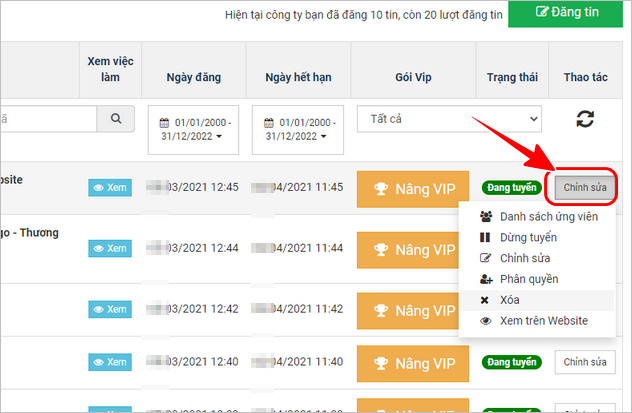Click Nâng VIP button for the 12:40 posting

412,362
